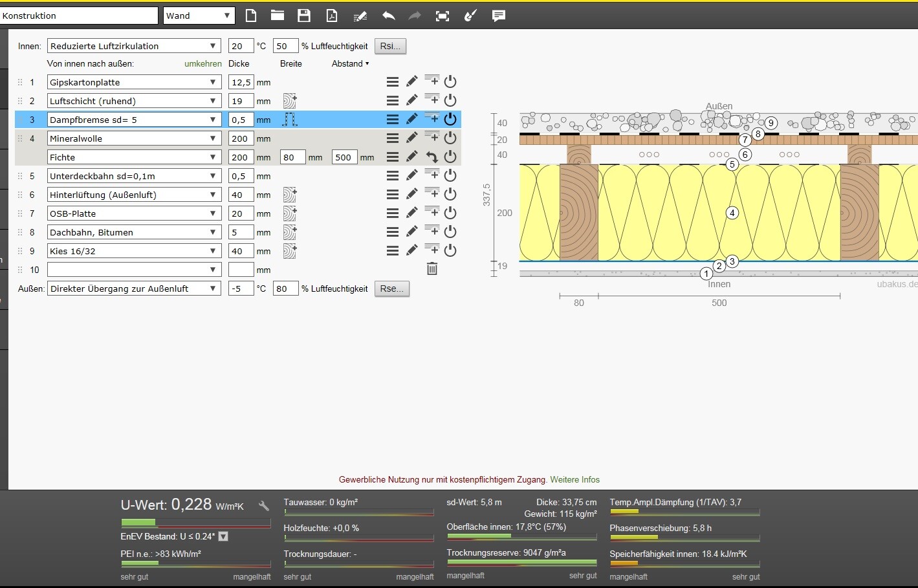
Task: Open the comment speech bubble icon
Action: point(498,16)
